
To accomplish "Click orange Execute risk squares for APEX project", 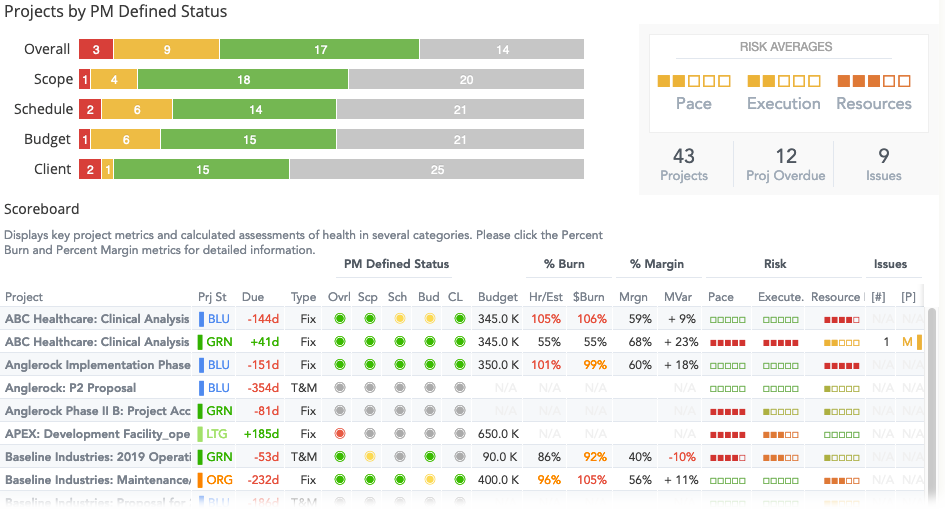I will 780,434.
